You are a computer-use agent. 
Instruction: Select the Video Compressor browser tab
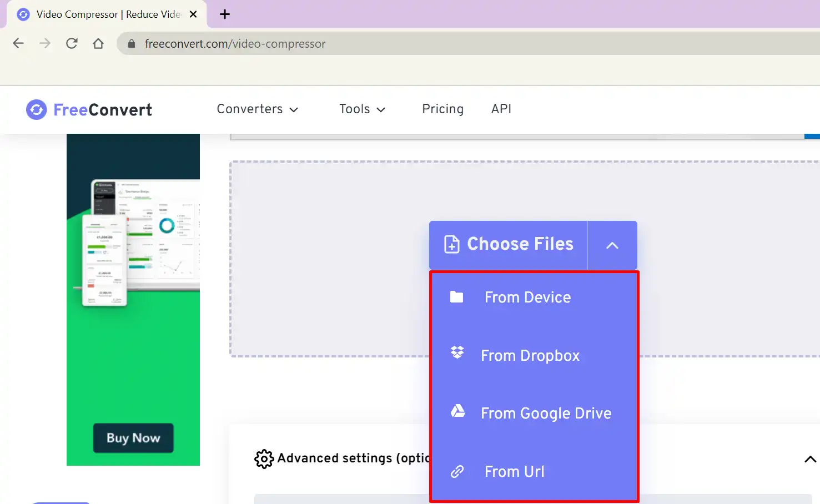tap(107, 14)
